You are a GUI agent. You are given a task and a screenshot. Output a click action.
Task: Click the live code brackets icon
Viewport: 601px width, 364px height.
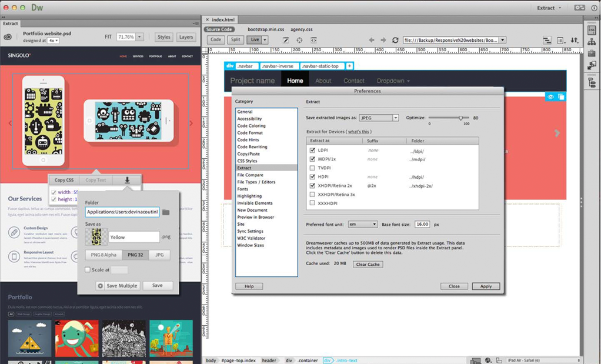(x=313, y=40)
